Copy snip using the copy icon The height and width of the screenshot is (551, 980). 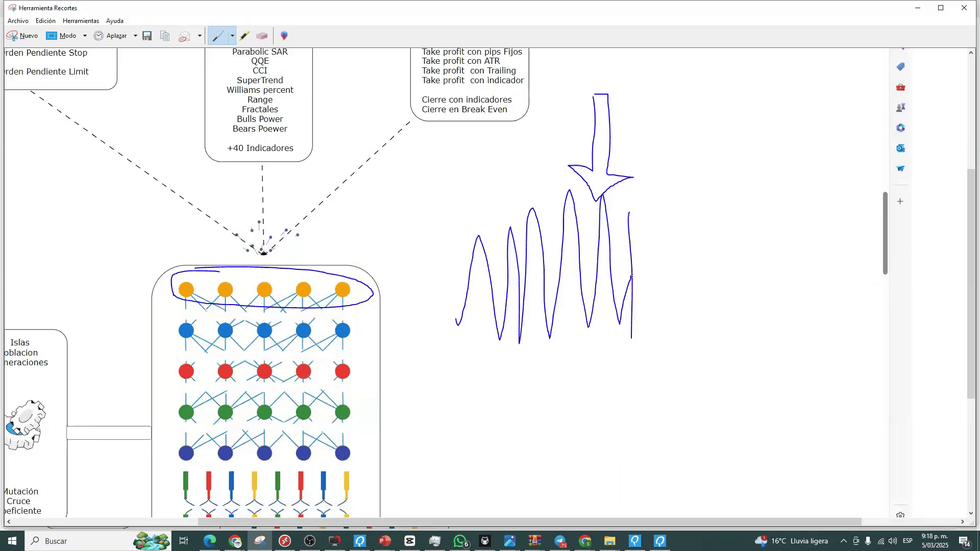click(x=165, y=36)
